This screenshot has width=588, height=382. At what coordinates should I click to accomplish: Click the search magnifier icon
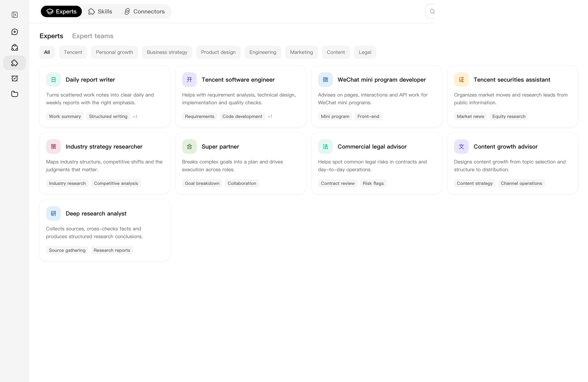432,12
